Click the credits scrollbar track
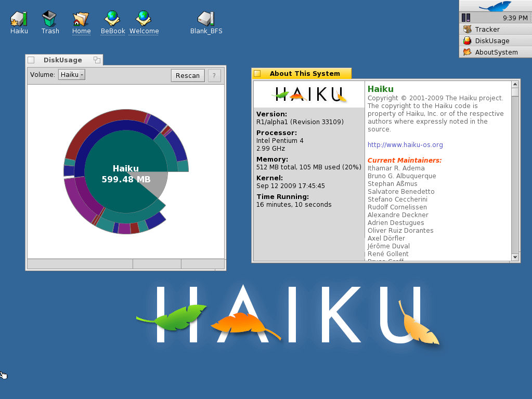 [x=515, y=175]
